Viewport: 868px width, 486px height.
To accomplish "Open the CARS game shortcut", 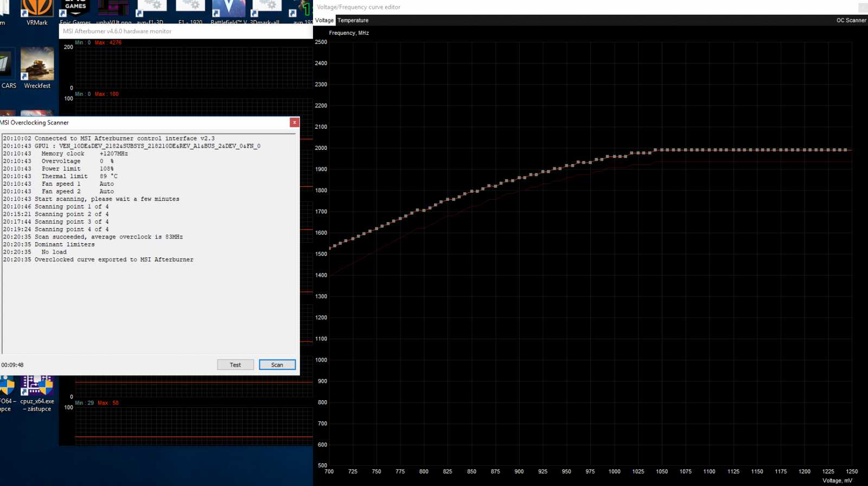I will 8,68.
